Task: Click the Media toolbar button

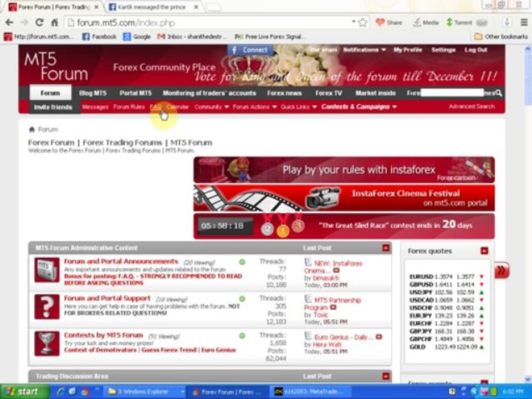Action: (426, 22)
